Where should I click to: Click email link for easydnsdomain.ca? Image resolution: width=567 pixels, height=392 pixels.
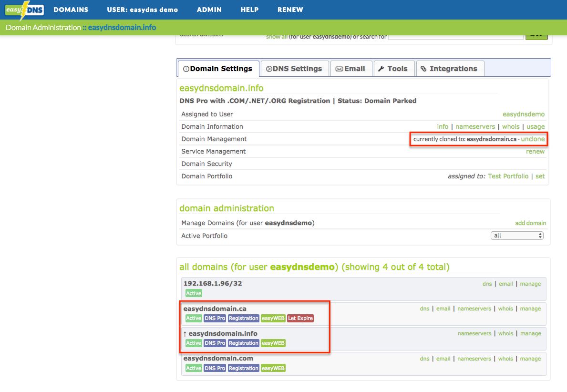click(x=443, y=309)
